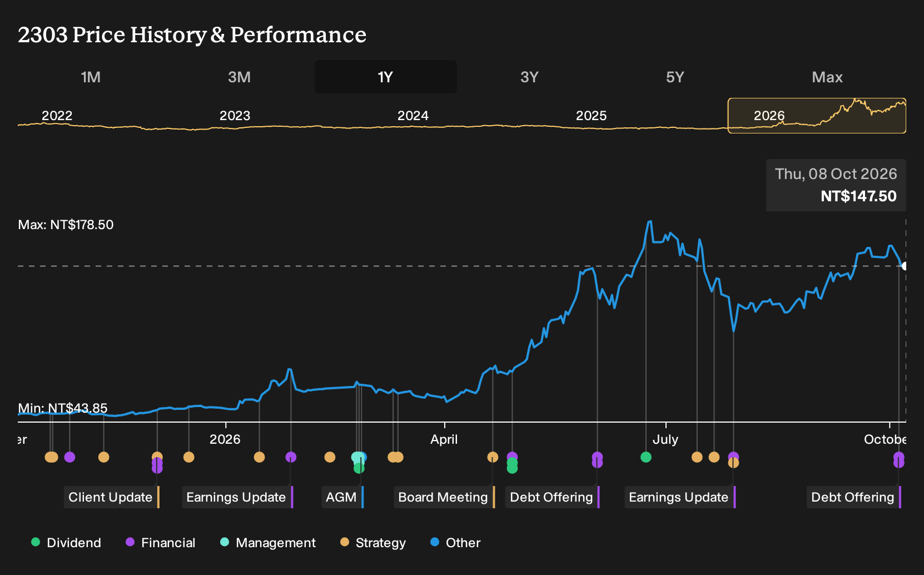Select the 1M time range tab
Screen dimensions: 924x575
tap(91, 77)
